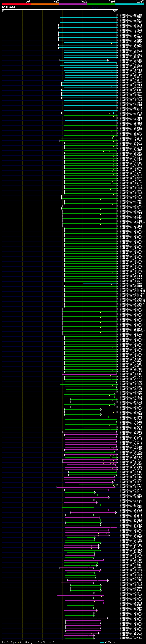Click the purple ~60% identity legend segment
The height and width of the screenshot is (644, 146).
[x=73, y=4]
